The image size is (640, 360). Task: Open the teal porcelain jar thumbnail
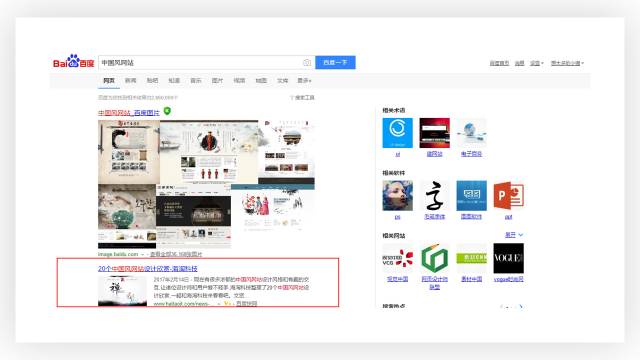[x=127, y=216]
